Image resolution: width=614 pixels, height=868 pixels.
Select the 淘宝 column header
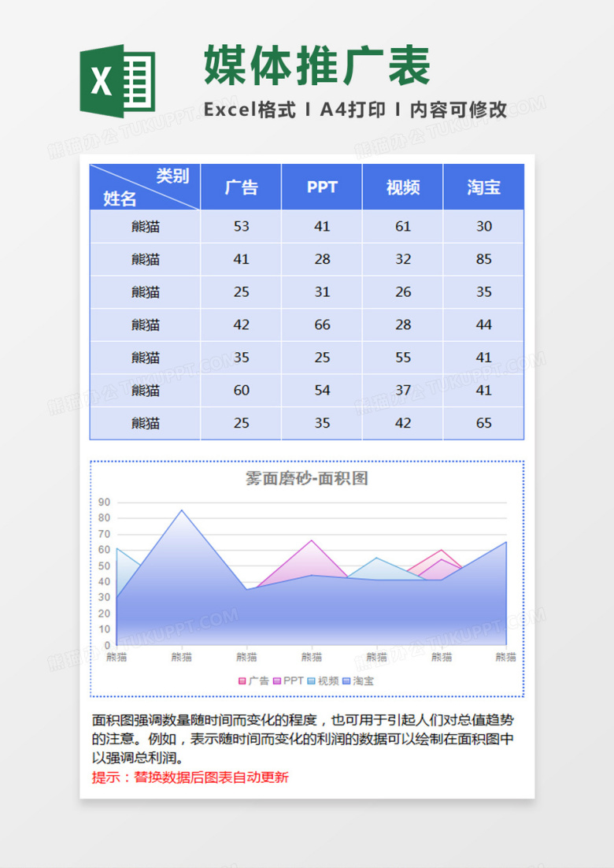[x=483, y=187]
